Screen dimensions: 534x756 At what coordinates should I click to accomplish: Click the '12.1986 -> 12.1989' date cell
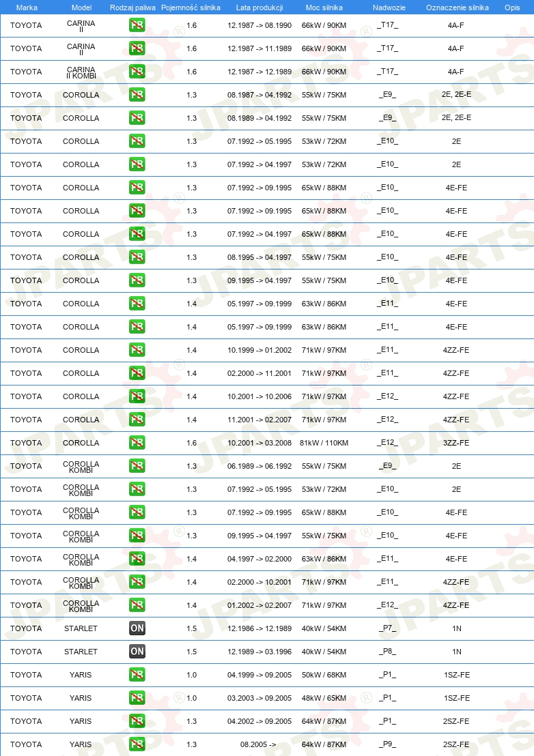(259, 628)
